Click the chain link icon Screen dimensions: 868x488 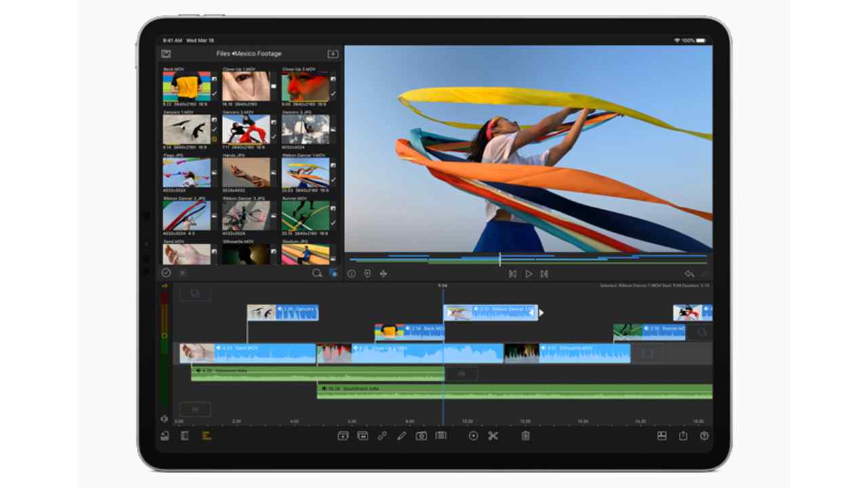[x=382, y=436]
